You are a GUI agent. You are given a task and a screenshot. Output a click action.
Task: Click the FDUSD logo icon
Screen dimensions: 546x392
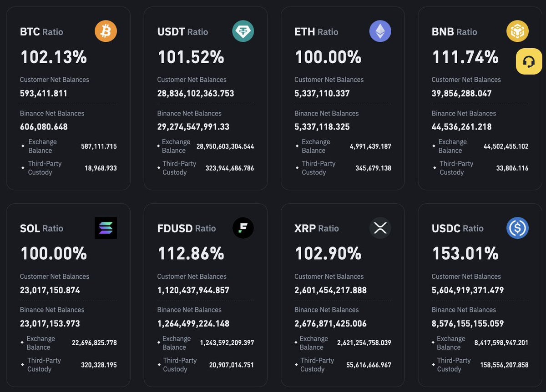pyautogui.click(x=243, y=228)
